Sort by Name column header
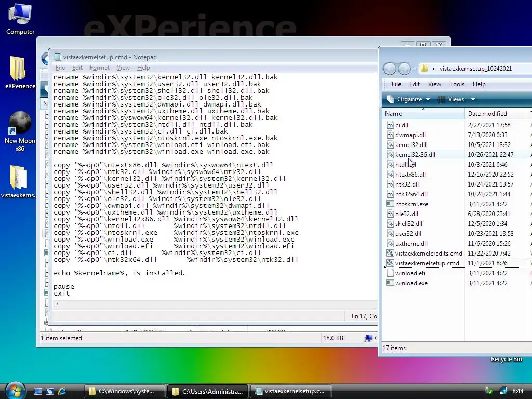The image size is (532, 399). click(423, 114)
